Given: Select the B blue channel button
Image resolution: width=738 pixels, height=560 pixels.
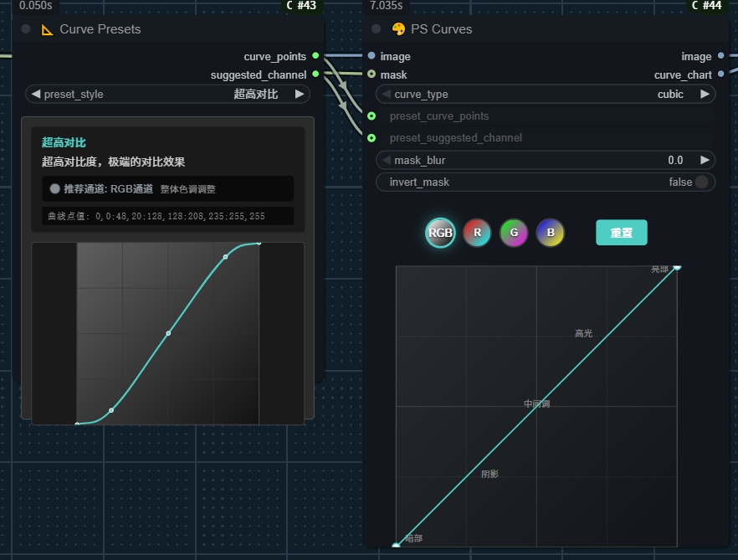Looking at the screenshot, I should click(x=551, y=233).
